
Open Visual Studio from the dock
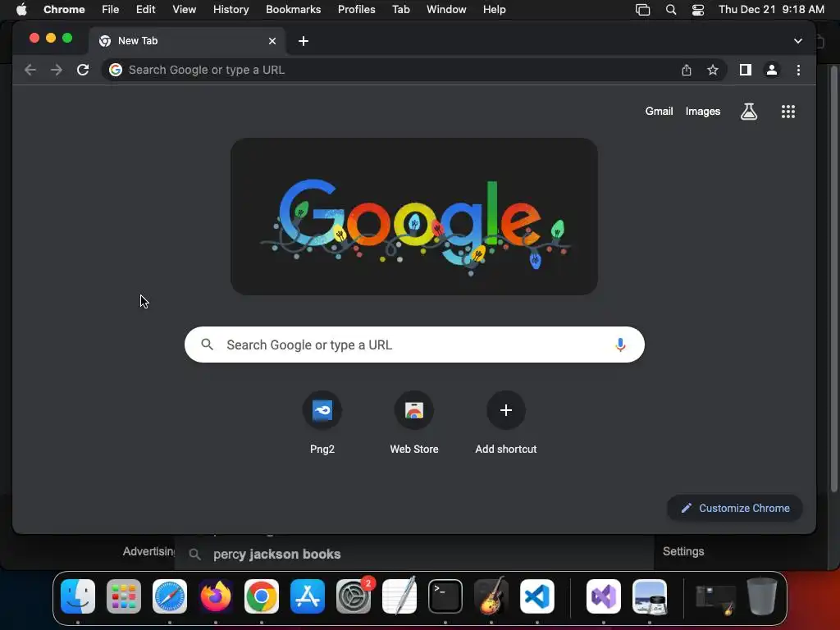(604, 596)
